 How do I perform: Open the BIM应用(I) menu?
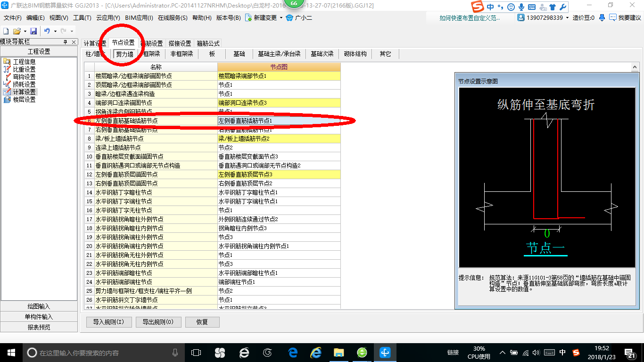click(x=139, y=18)
